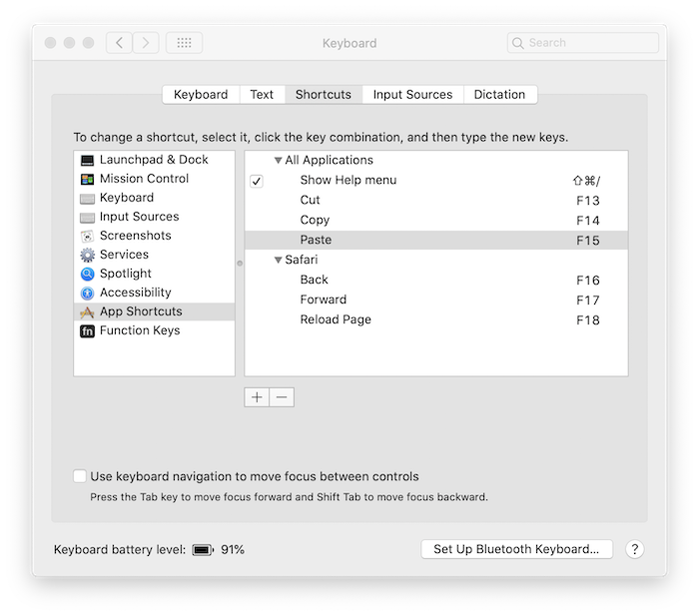Viewport: 699px width, 616px height.
Task: Switch to the Text tab
Action: pos(262,95)
